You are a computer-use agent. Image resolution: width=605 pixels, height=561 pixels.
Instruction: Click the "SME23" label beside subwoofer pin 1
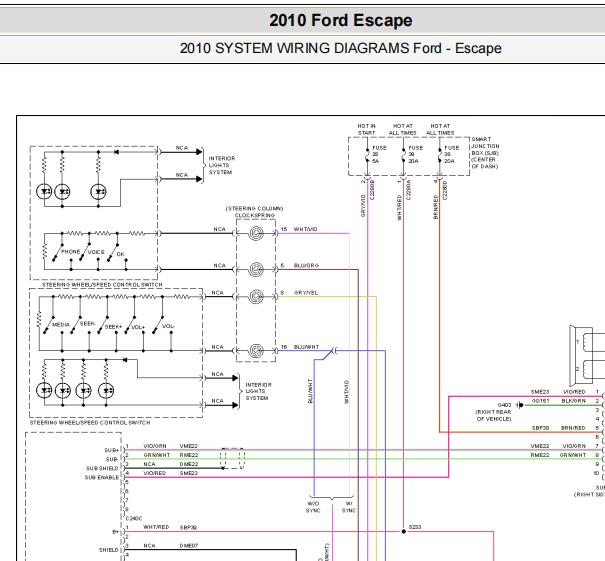pyautogui.click(x=540, y=392)
